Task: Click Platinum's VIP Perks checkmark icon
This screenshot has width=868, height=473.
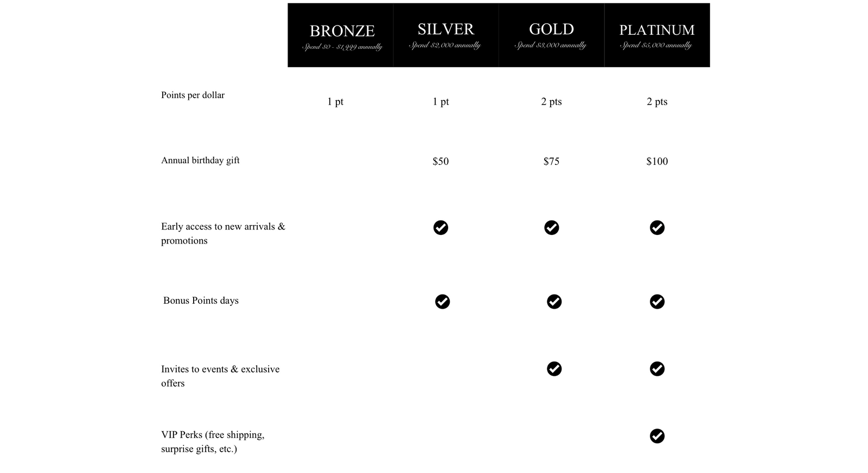Action: (x=657, y=436)
